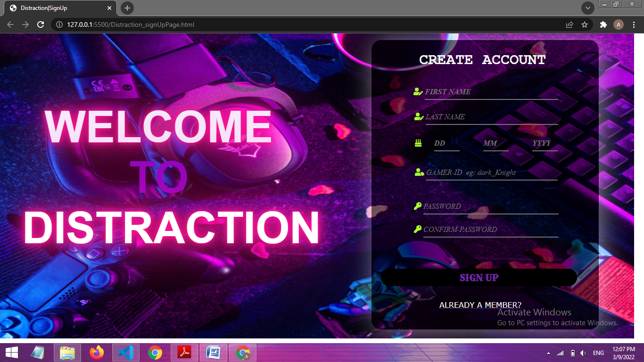The height and width of the screenshot is (362, 644).
Task: Select the DD day field
Action: click(446, 143)
